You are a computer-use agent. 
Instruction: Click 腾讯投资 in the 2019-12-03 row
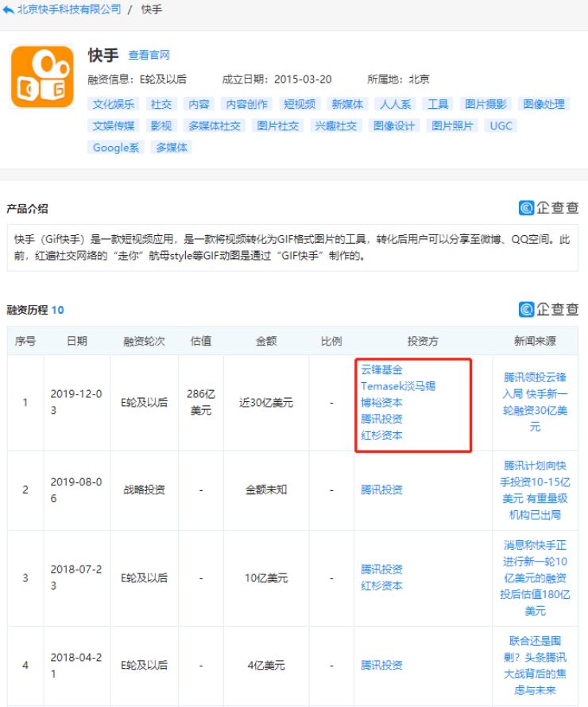point(381,419)
